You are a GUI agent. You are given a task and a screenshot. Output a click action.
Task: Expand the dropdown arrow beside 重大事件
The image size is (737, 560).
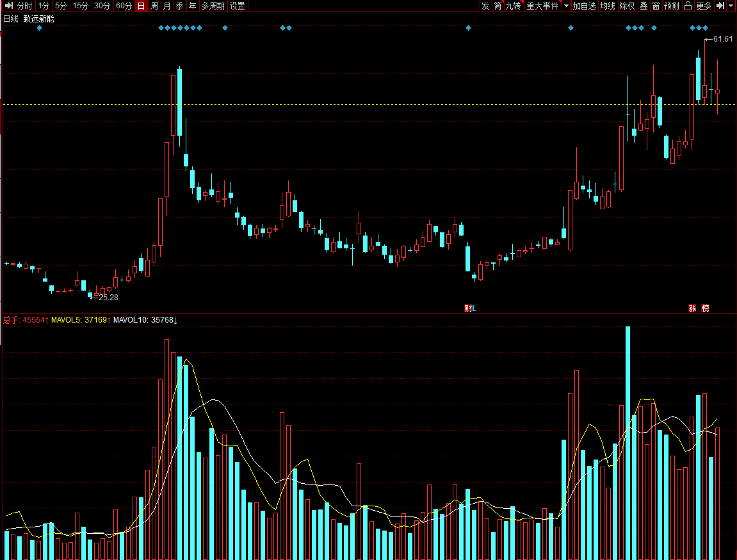tap(566, 6)
